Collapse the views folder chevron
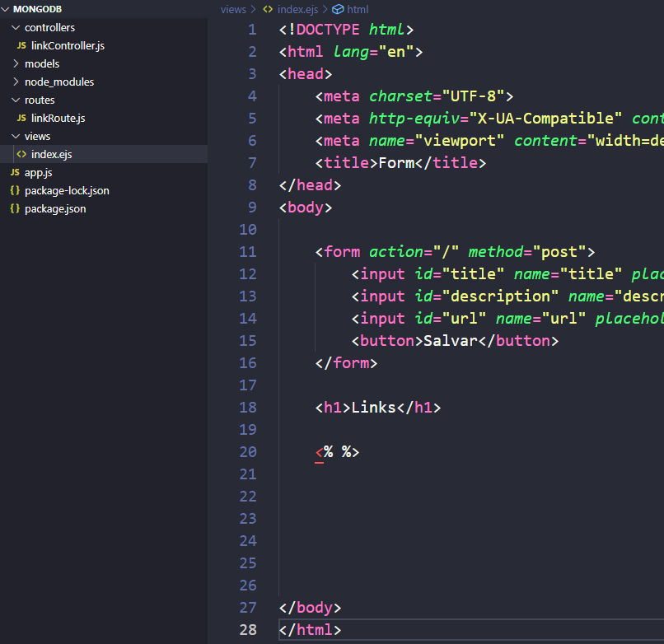The image size is (664, 644). point(16,137)
